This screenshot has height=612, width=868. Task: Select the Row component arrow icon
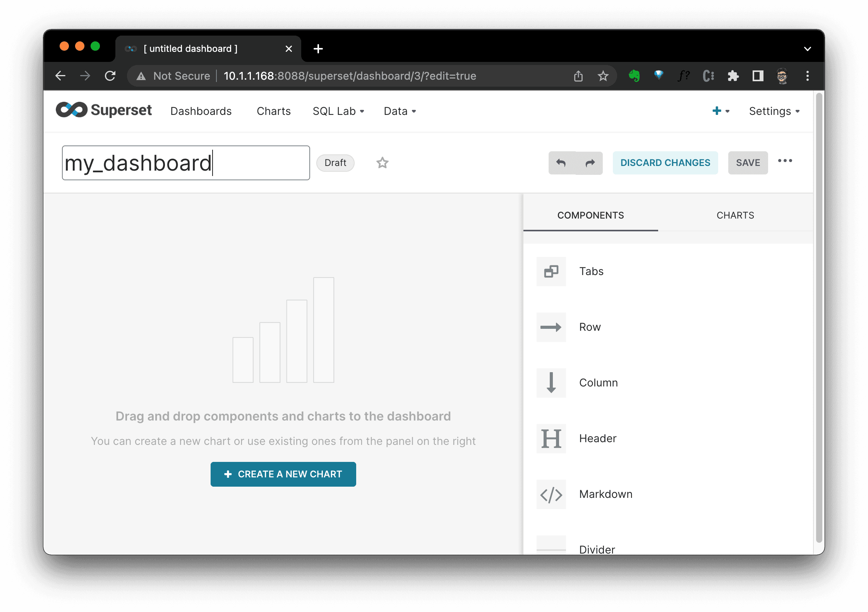tap(551, 327)
